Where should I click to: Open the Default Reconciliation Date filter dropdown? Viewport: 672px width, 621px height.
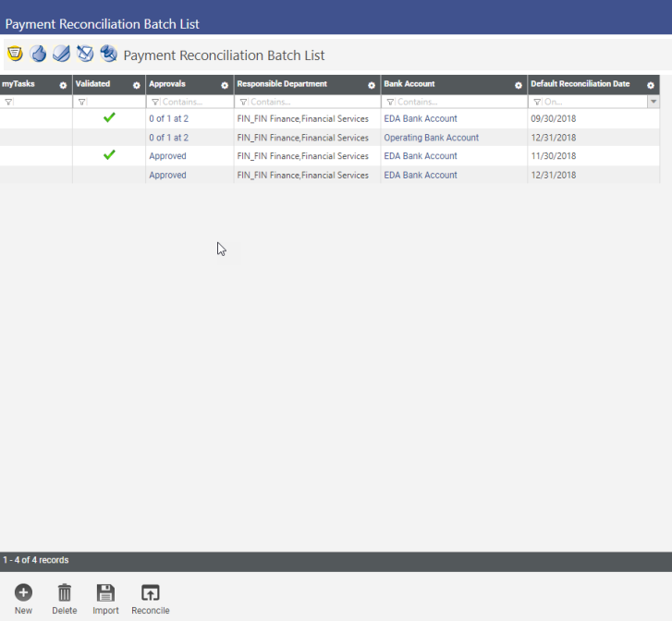pyautogui.click(x=654, y=102)
